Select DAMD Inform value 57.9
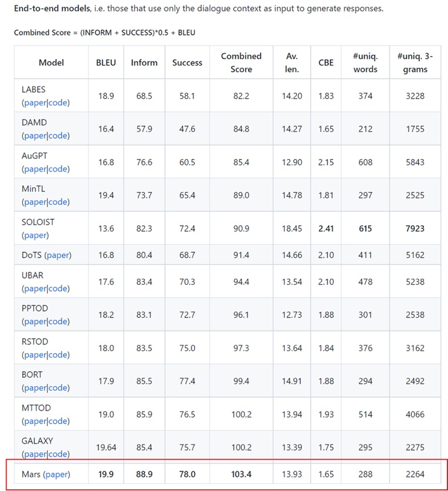This screenshot has height=491, width=448. tap(144, 129)
